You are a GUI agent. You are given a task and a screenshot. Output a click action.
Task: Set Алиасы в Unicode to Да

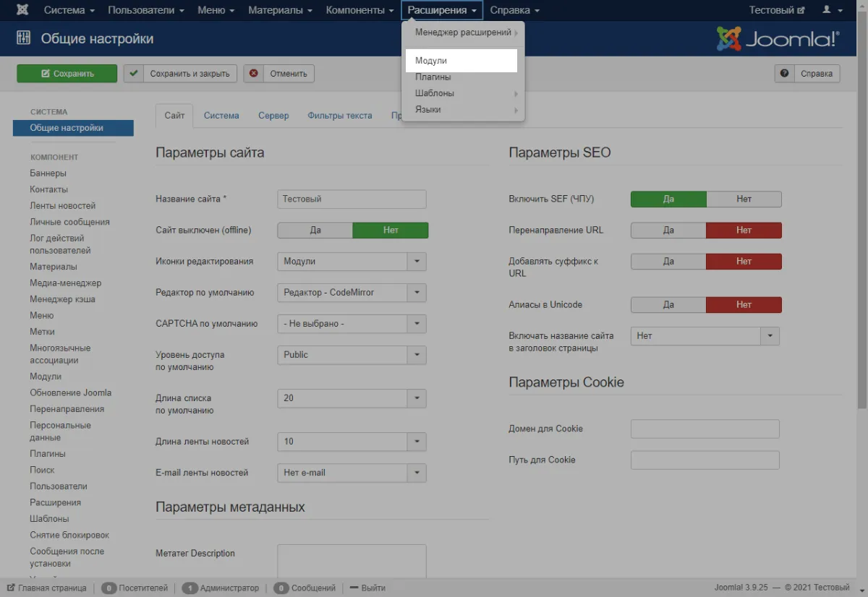[668, 305]
